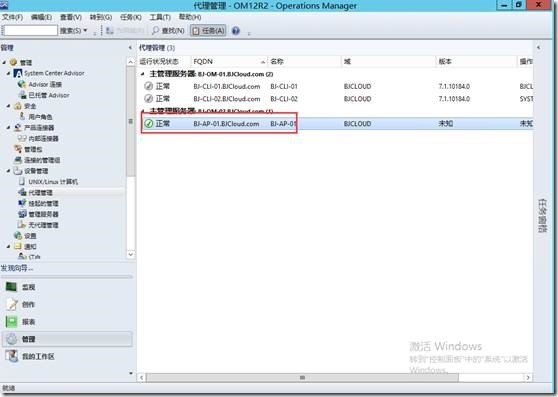Expand the 任务窗格 pane arrow
Screen dimensions: 558x397
[x=539, y=47]
